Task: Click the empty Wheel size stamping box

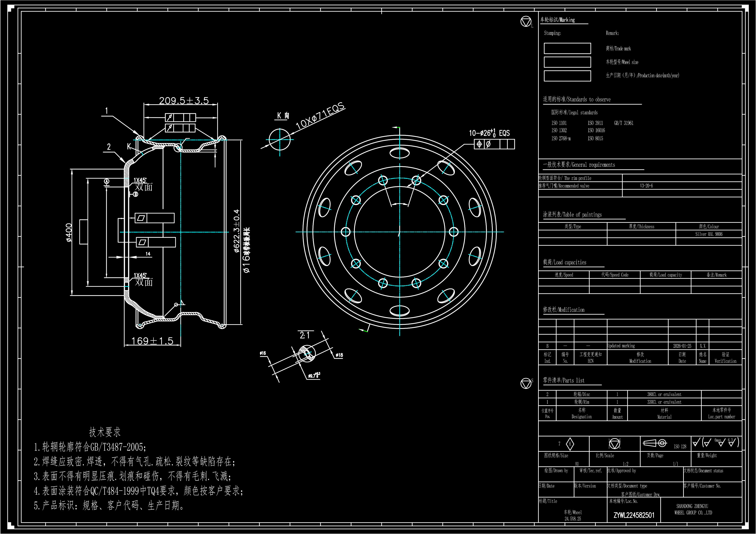Action: click(x=567, y=62)
